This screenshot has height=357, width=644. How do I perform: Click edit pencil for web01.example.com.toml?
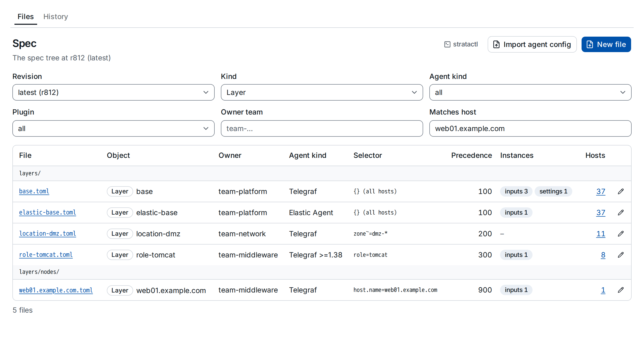(621, 290)
